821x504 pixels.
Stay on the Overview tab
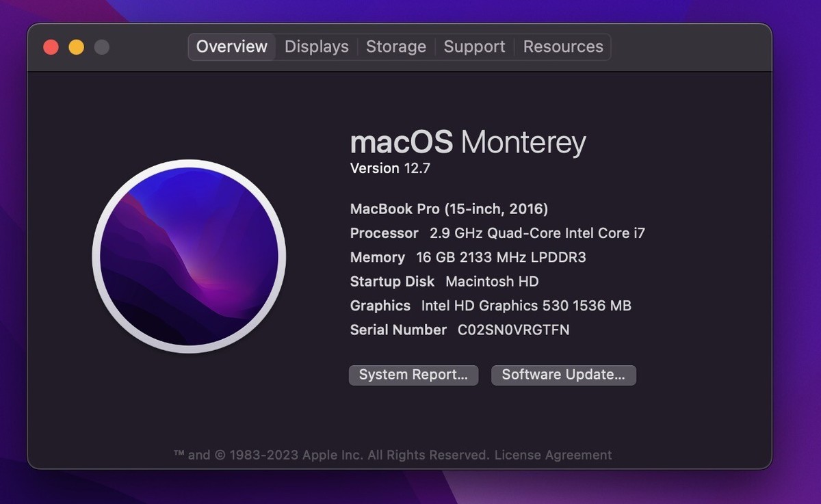(x=231, y=47)
